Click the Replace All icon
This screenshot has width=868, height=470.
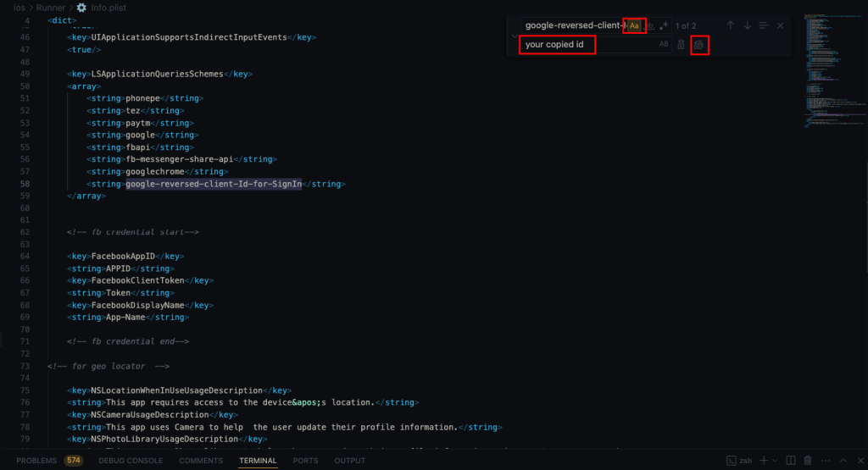point(698,45)
